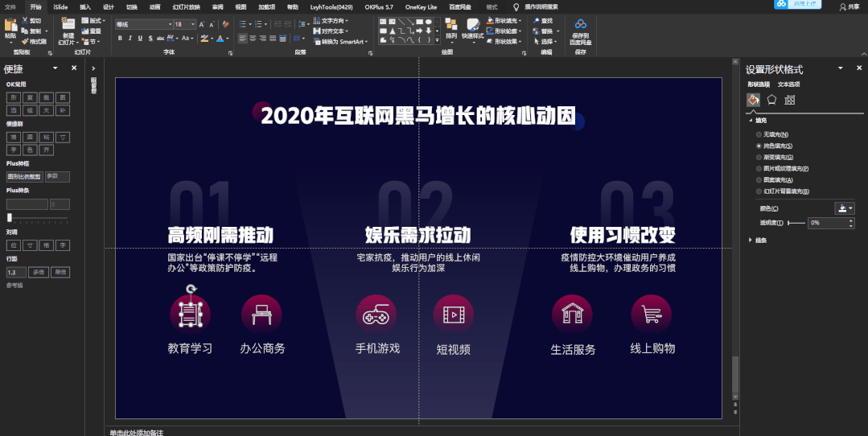868x436 pixels.
Task: Open the Shape Fill (形状填充) dropdown in the ribbon
Action: [505, 20]
